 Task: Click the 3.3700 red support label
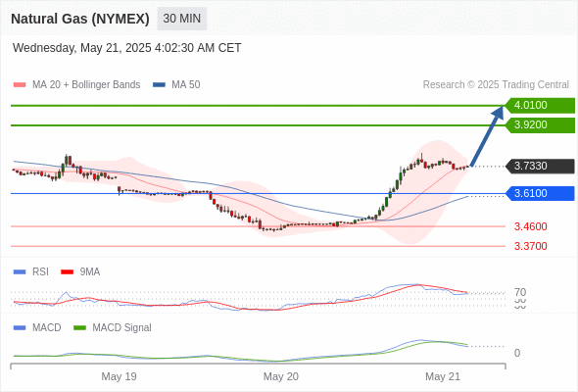[531, 246]
